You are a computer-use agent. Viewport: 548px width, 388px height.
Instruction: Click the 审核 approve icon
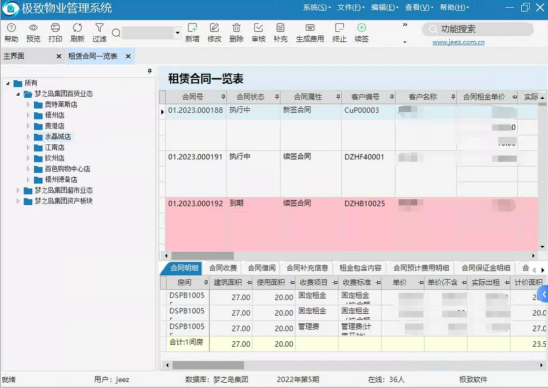pos(258,28)
